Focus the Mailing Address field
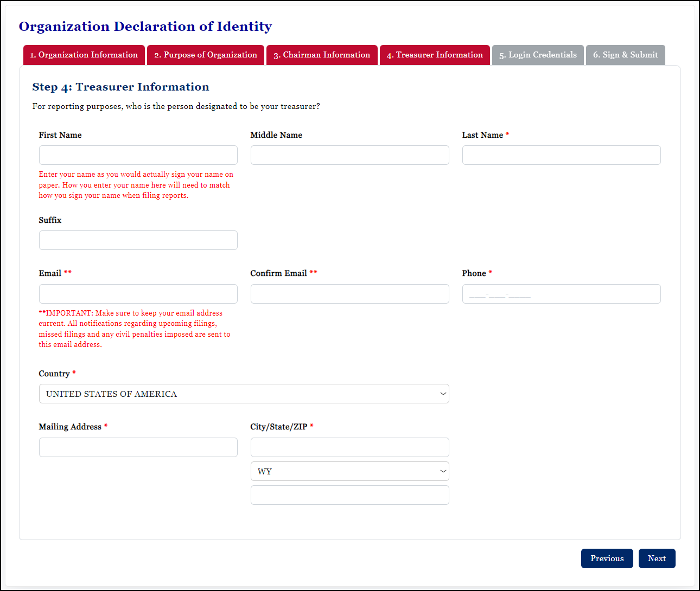700x591 pixels. 138,447
